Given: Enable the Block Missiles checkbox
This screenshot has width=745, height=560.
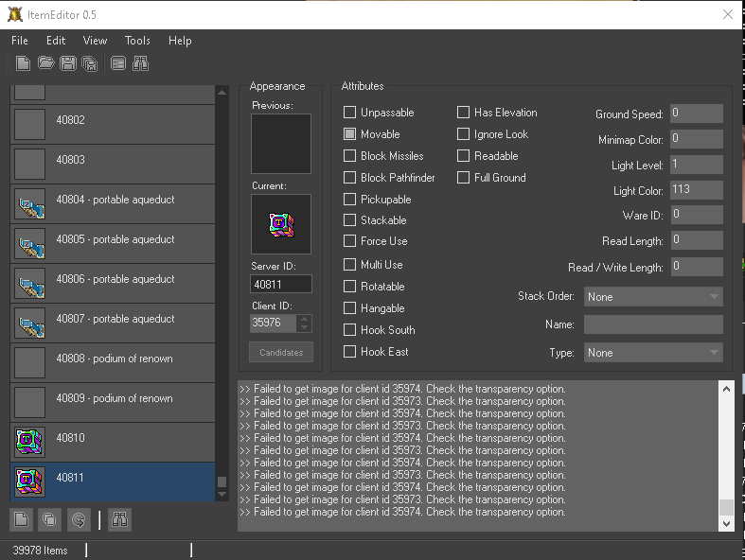Looking at the screenshot, I should [349, 156].
